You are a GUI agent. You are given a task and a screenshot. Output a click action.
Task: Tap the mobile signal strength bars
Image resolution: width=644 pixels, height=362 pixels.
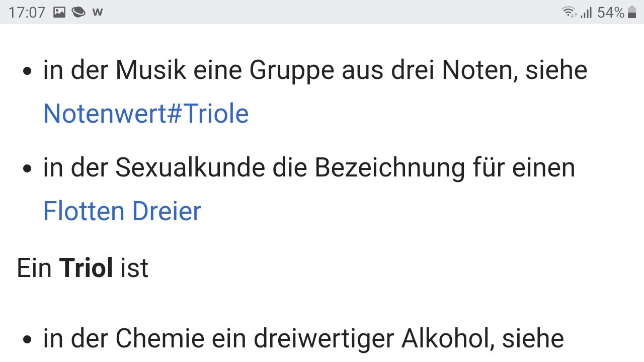pos(586,13)
